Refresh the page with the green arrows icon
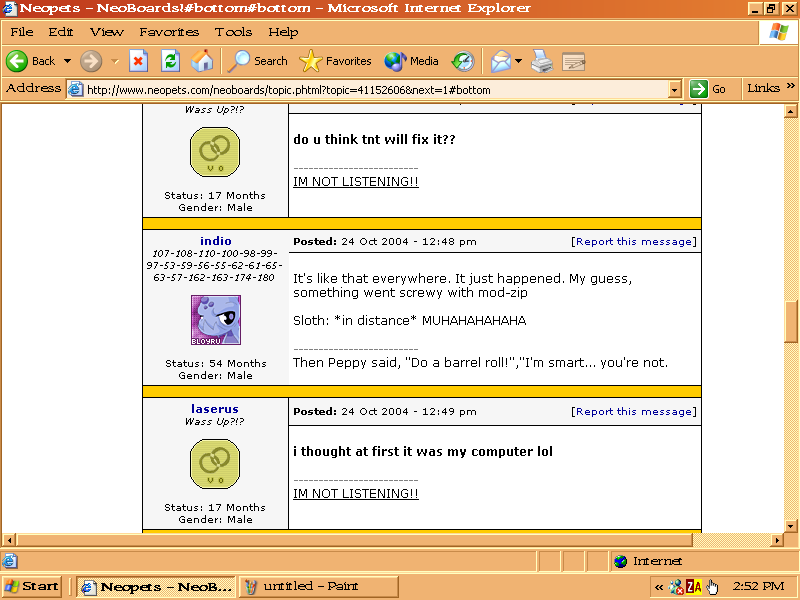The image size is (800, 600). click(170, 61)
